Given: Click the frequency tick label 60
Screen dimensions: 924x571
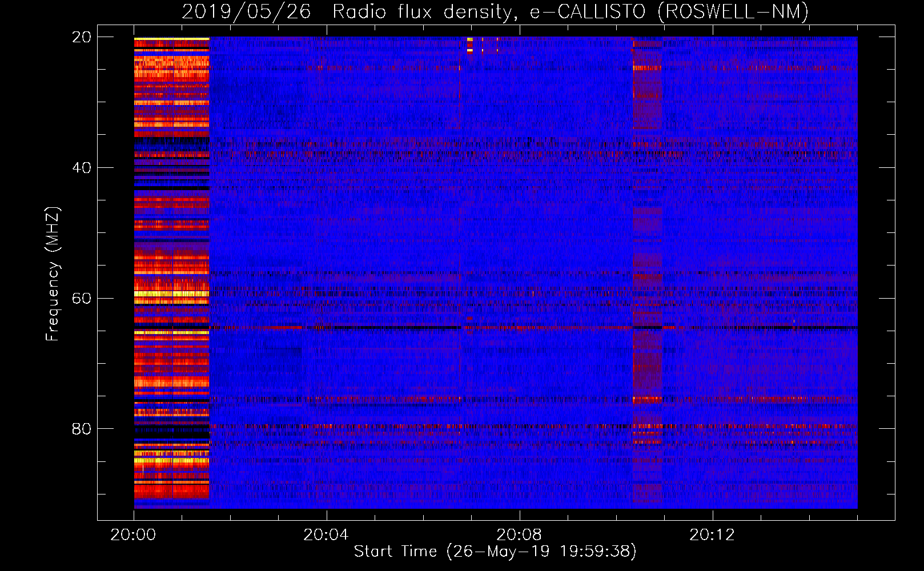Looking at the screenshot, I should (82, 298).
